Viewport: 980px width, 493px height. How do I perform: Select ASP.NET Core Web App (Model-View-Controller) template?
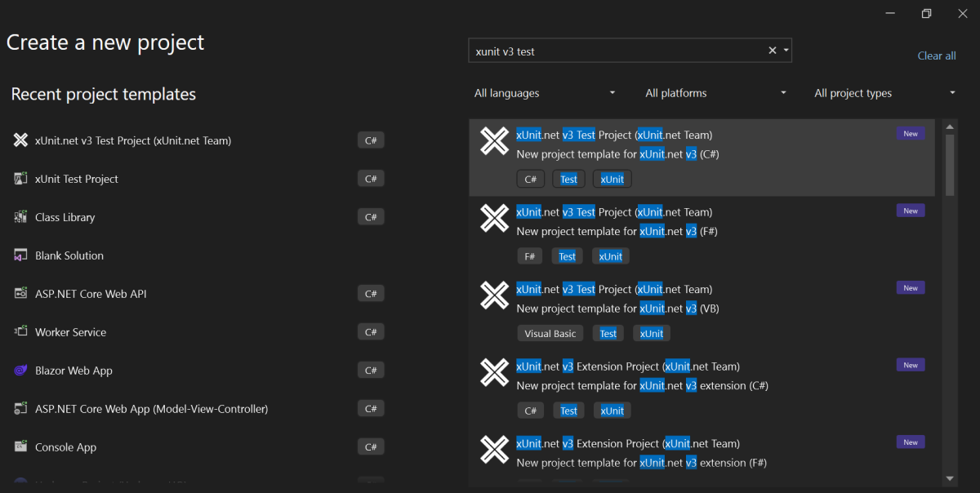click(151, 409)
